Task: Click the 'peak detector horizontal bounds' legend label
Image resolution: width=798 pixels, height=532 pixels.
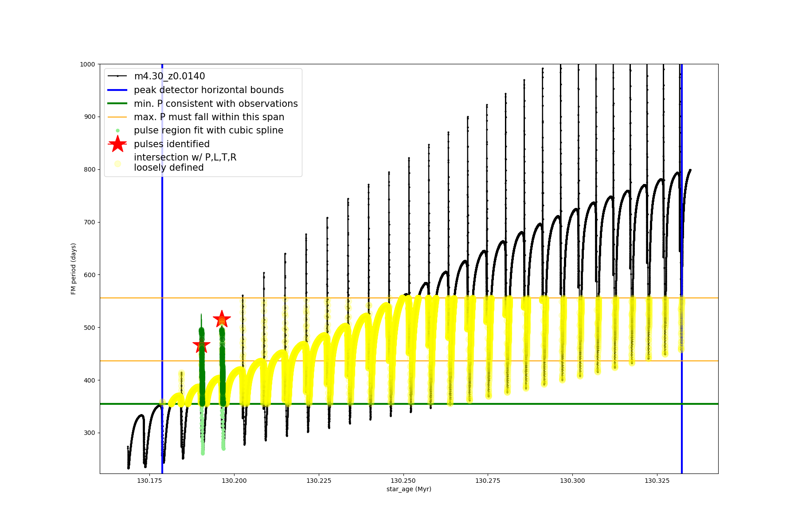Action: point(208,90)
